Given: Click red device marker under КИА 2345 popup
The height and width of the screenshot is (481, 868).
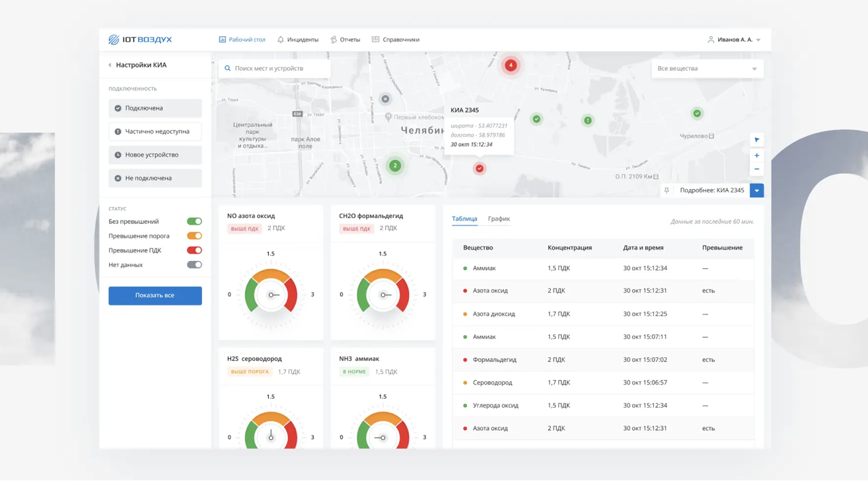Looking at the screenshot, I should (x=480, y=168).
